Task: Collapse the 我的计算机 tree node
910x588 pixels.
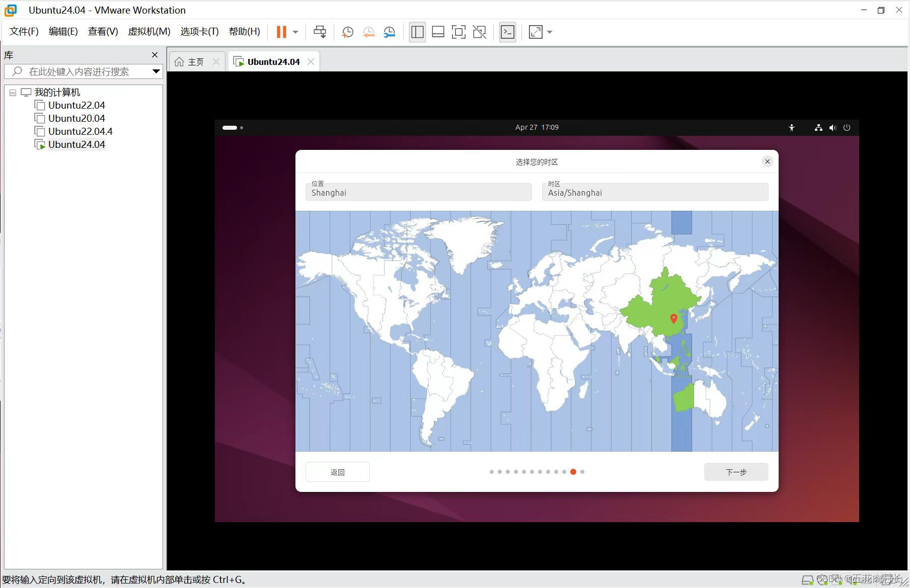Action: 13,93
